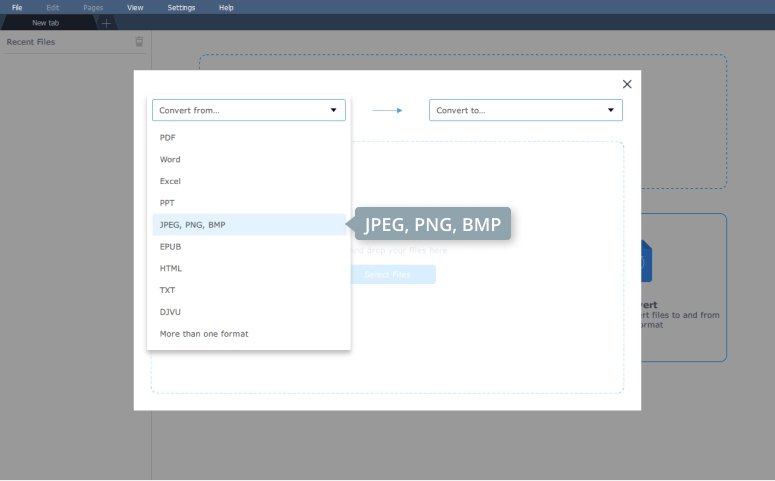Screen dimensions: 775x481
Task: Open the Settings menu
Action: point(181,7)
